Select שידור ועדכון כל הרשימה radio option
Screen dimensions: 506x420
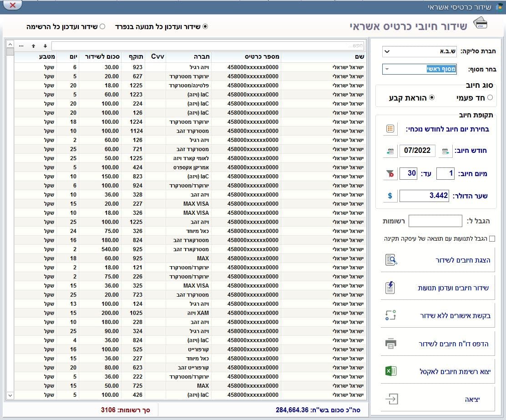[x=102, y=26]
